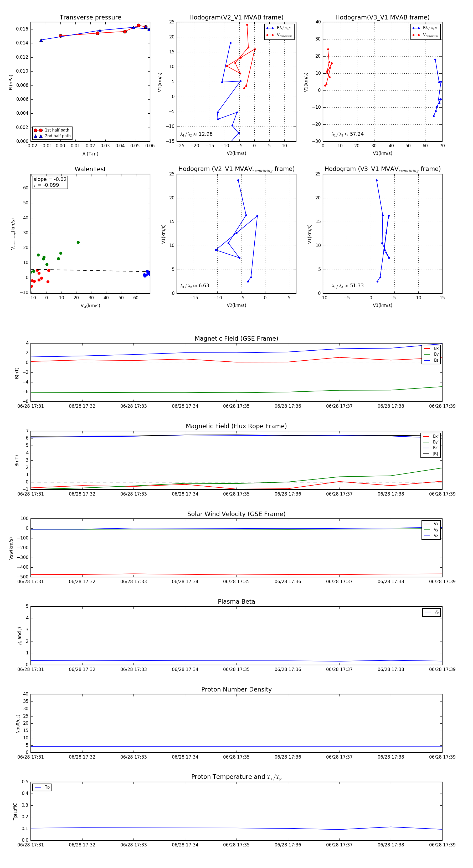This screenshot has width=473, height=868.
Task: Click the λ1/λ2 ≈ 6.63 annotation
Action: (x=194, y=286)
